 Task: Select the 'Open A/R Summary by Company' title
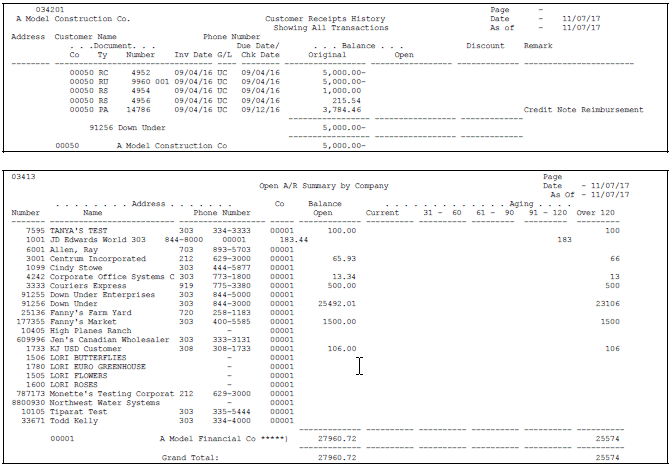pos(324,186)
